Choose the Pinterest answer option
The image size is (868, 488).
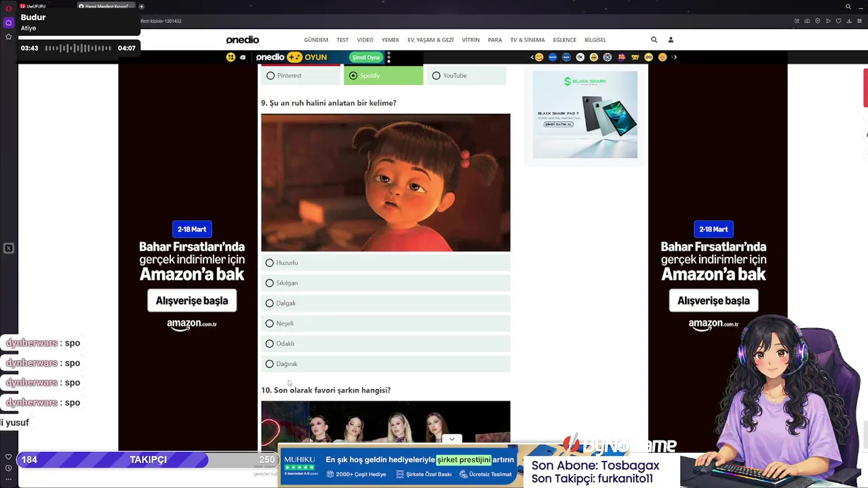pyautogui.click(x=301, y=75)
